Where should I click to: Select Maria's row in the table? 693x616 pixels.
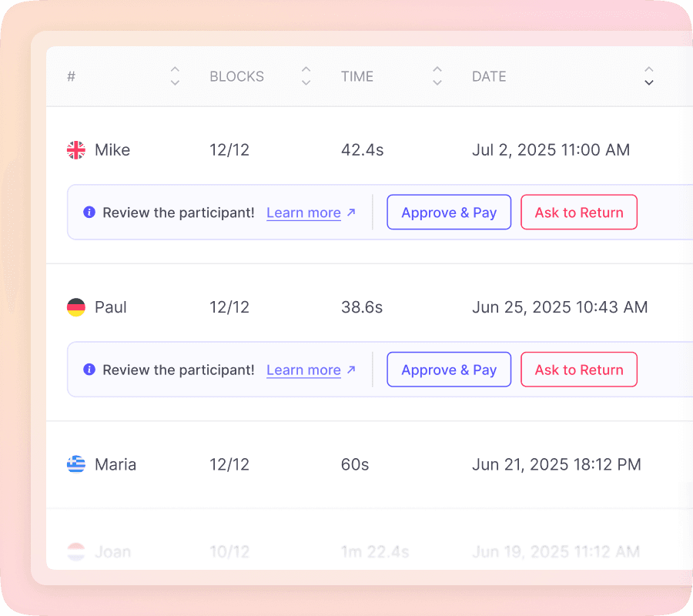346,464
